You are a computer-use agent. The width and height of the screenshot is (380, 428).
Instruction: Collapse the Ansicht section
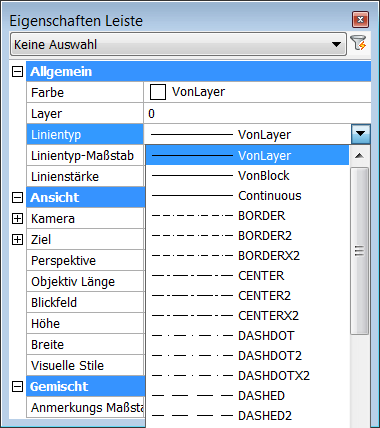tap(17, 197)
